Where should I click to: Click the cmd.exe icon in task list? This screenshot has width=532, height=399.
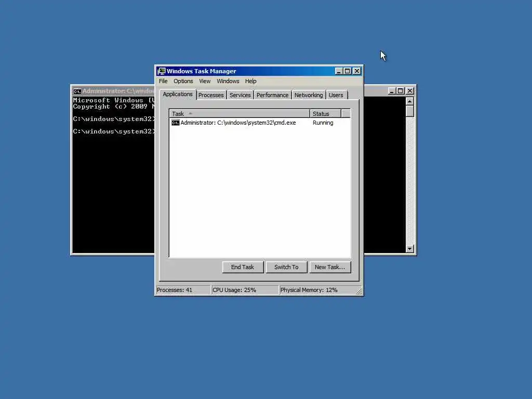(x=175, y=123)
